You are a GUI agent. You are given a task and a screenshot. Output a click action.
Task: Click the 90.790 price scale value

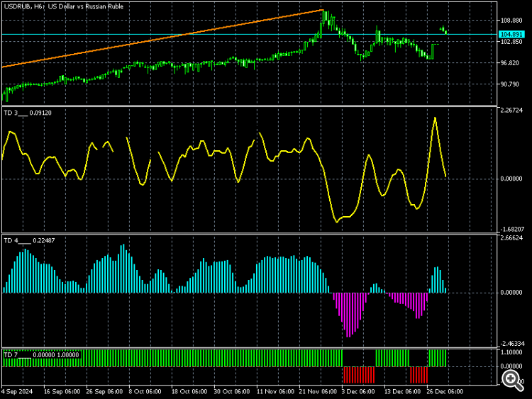(x=510, y=84)
